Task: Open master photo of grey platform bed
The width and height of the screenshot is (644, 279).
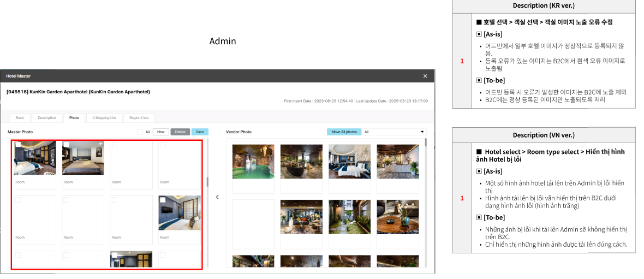Action: tap(83, 158)
